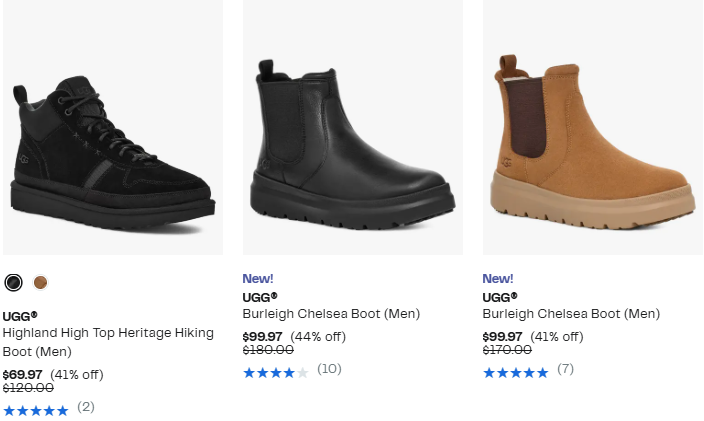Click the New! badge above the black Chelsea boot
Screen dimensions: 704x421
[257, 279]
